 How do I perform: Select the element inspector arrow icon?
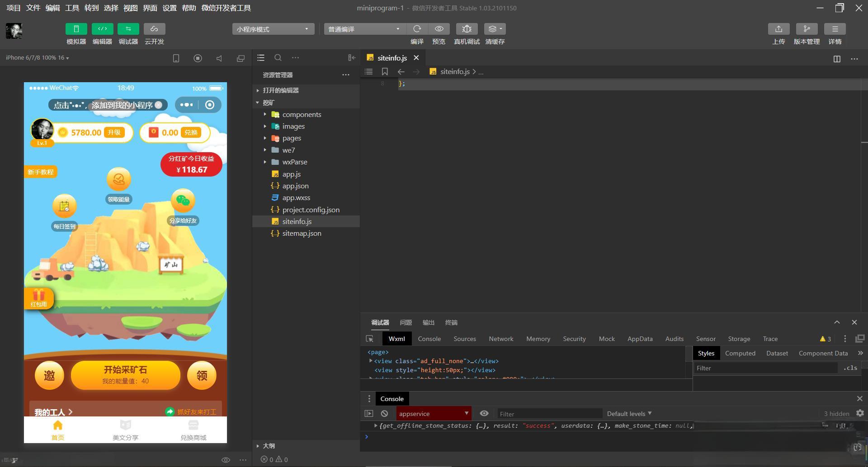369,339
